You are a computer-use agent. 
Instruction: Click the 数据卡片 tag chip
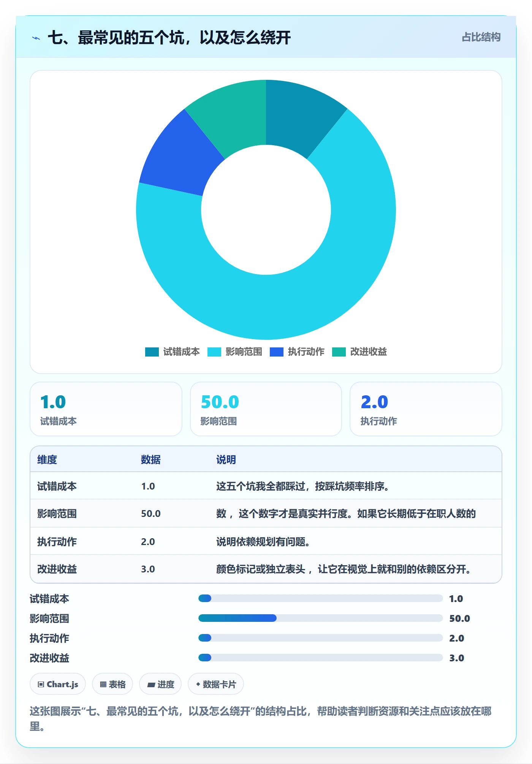[x=216, y=684]
